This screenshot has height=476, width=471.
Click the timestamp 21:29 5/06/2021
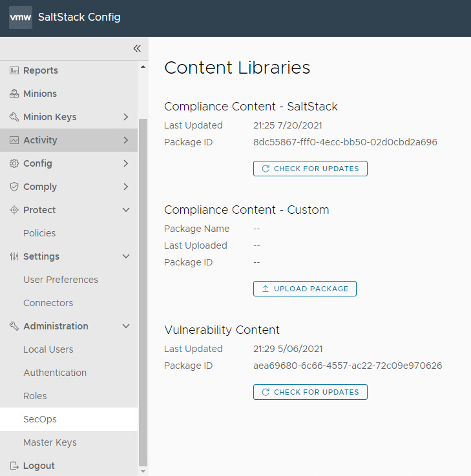(288, 349)
